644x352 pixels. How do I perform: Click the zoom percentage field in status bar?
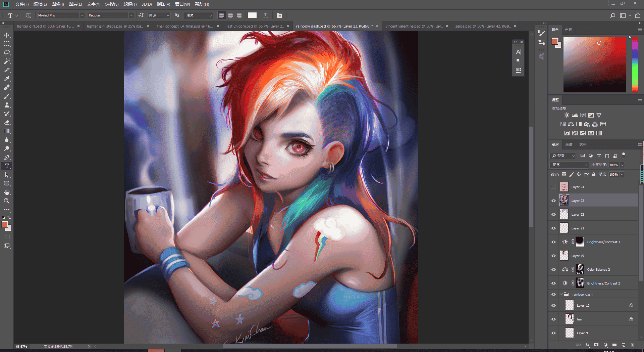click(22, 346)
